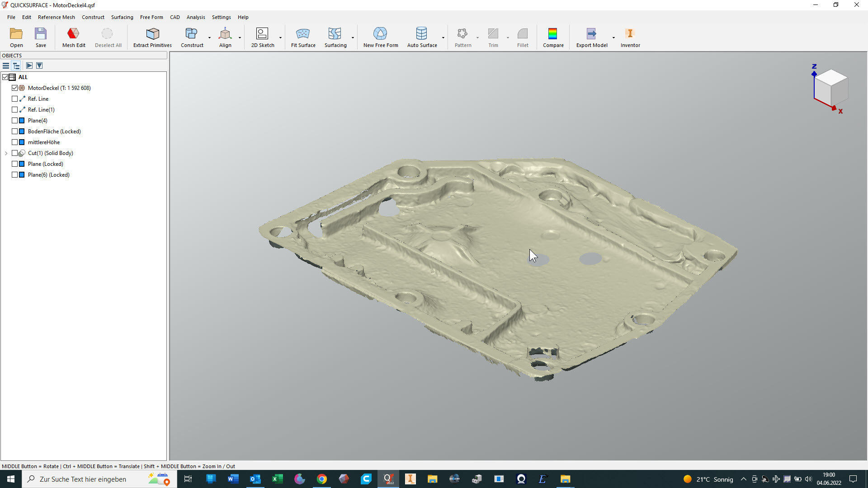Open the Surfacing toolbar dropdown arrow
This screenshot has width=868, height=488.
pos(353,38)
